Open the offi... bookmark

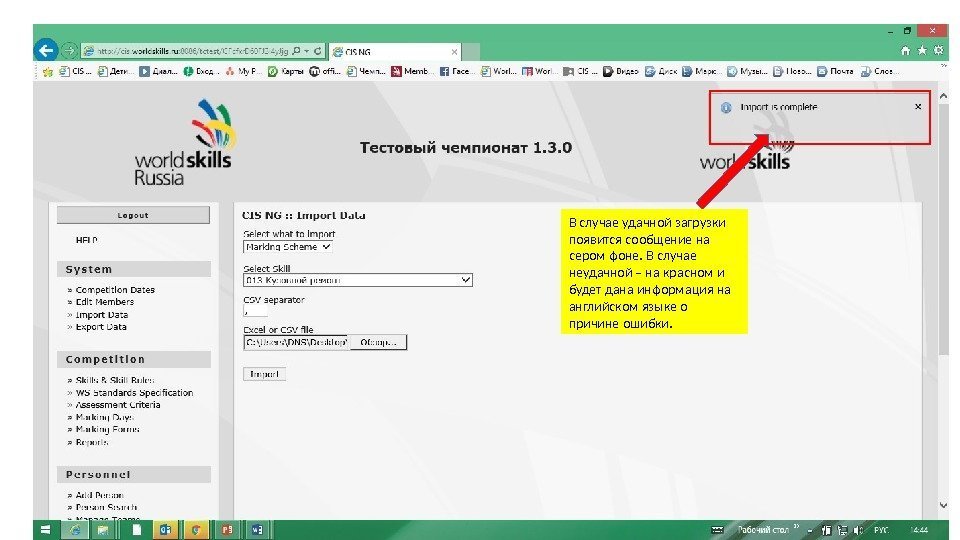tap(324, 72)
